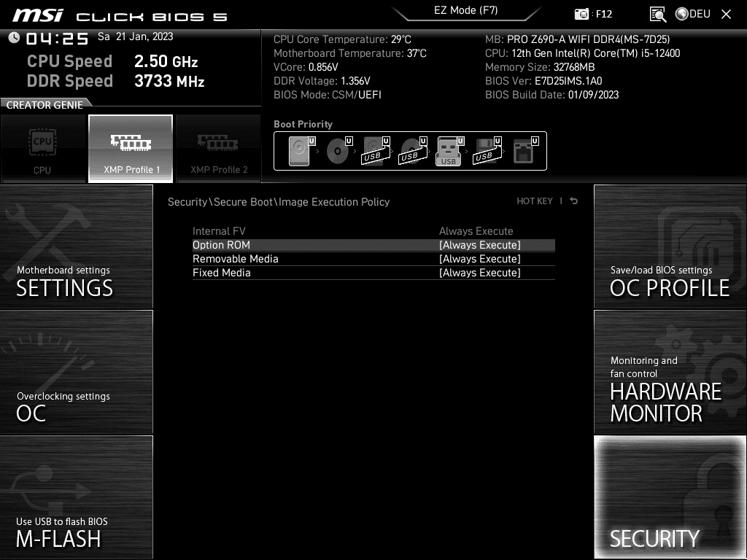Click the Security\Secure Boot breadcrumb path
Image resolution: width=747 pixels, height=560 pixels.
pyautogui.click(x=279, y=202)
